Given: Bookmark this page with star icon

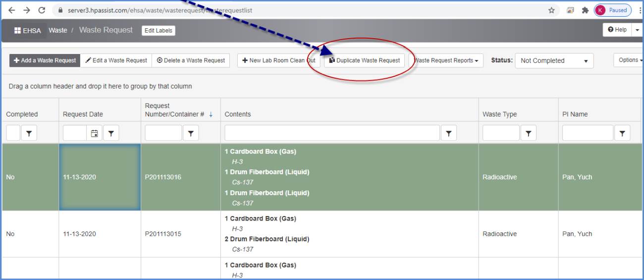Looking at the screenshot, I should (x=551, y=10).
